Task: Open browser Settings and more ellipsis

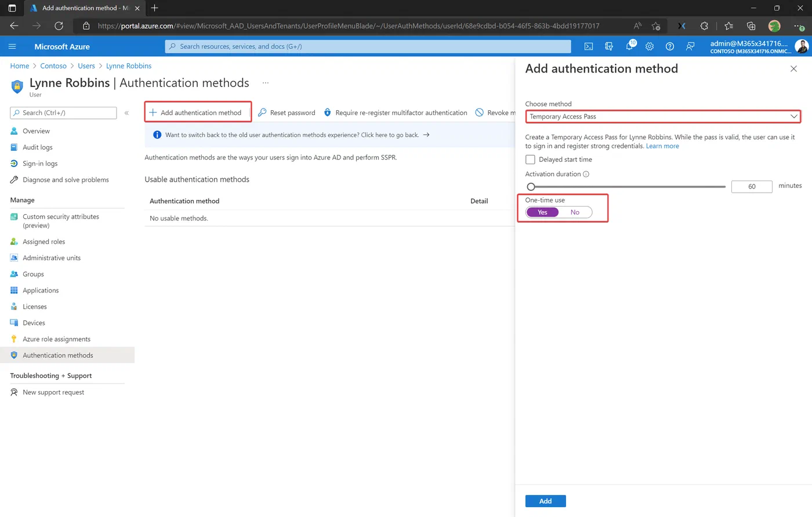Action: point(799,26)
